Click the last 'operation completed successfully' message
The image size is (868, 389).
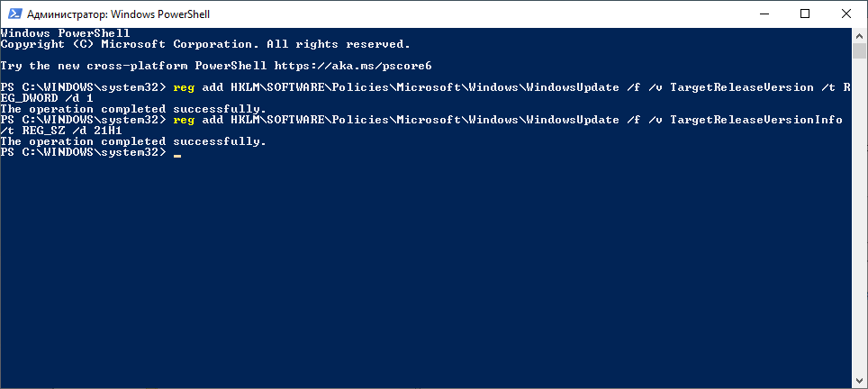133,141
